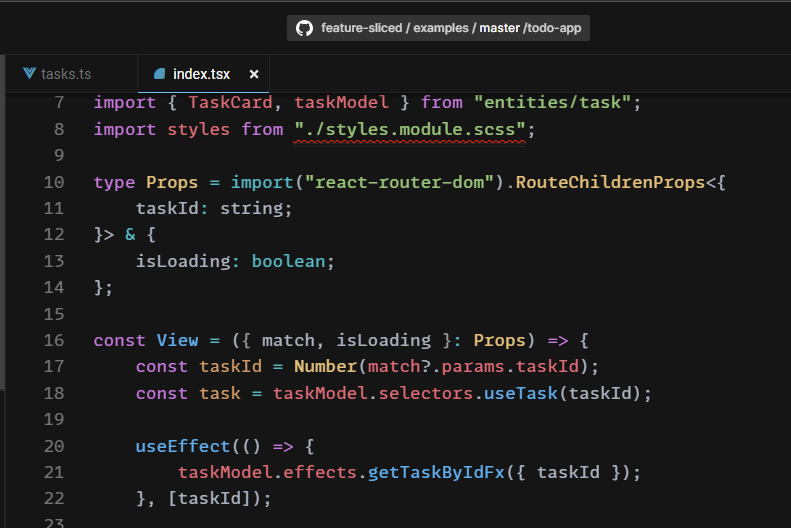Click the "entities/task" import path
Viewport: 791px width, 528px height.
tap(552, 102)
